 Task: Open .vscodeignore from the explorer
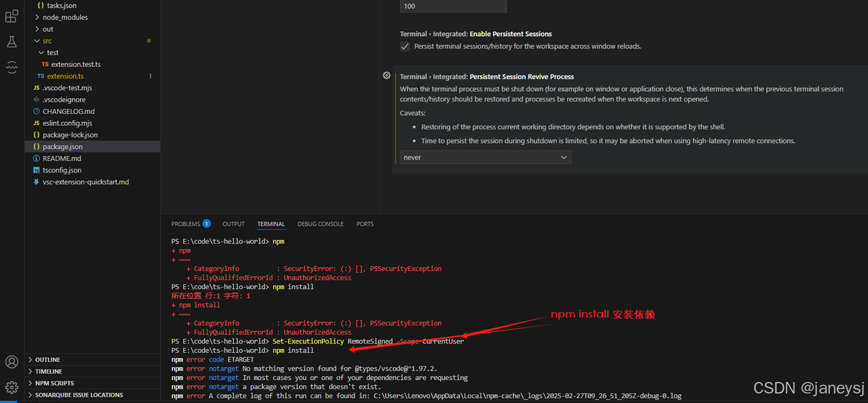tap(64, 100)
